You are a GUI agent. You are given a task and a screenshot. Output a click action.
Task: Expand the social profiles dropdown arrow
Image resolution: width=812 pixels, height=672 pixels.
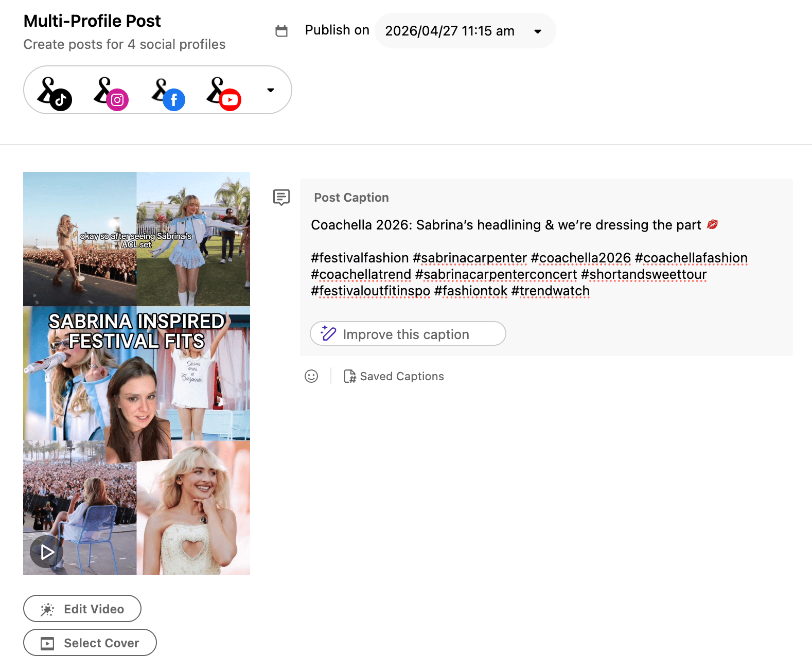(x=271, y=90)
